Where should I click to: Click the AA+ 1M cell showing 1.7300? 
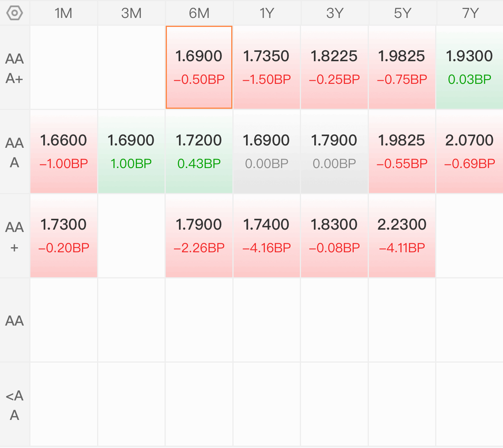click(x=64, y=236)
